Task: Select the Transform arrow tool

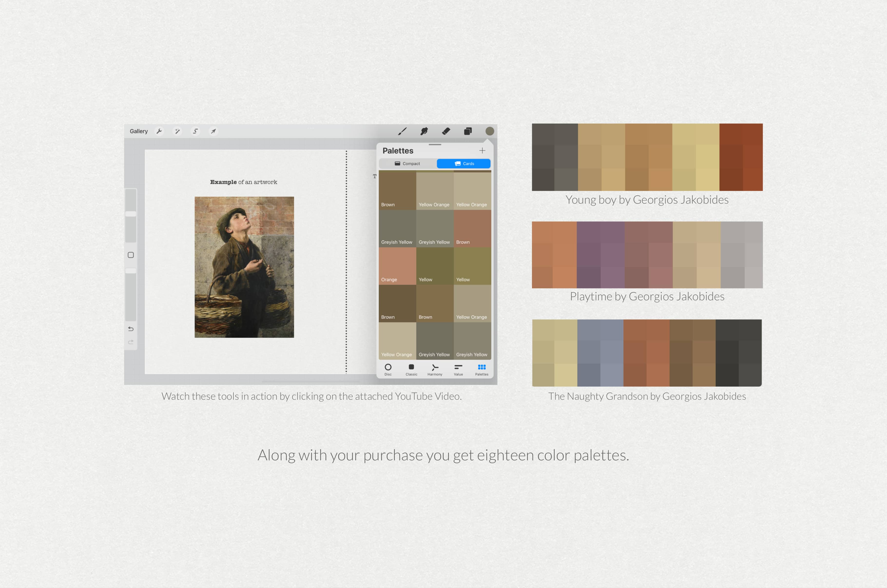Action: coord(213,131)
